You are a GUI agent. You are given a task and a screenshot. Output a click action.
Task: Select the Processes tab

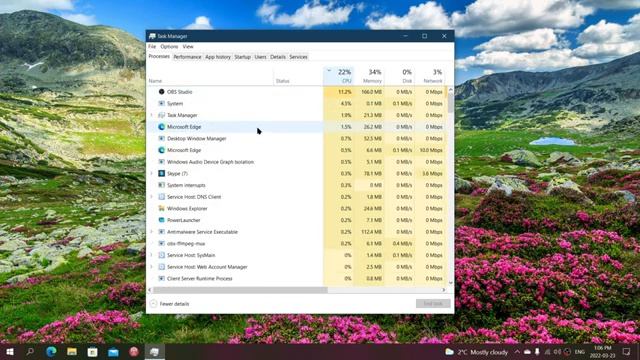tap(159, 56)
